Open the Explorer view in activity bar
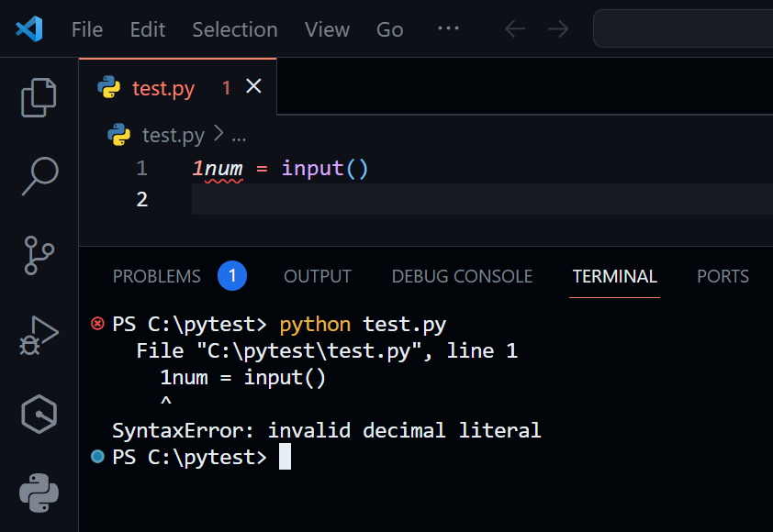773x532 pixels. pos(39,97)
